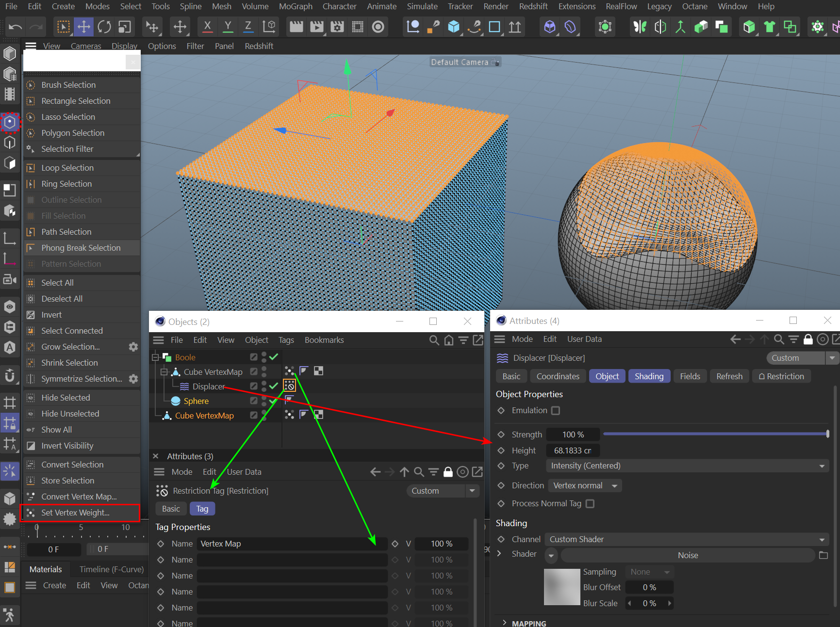Click the Displacer Strength slider

tap(716, 434)
